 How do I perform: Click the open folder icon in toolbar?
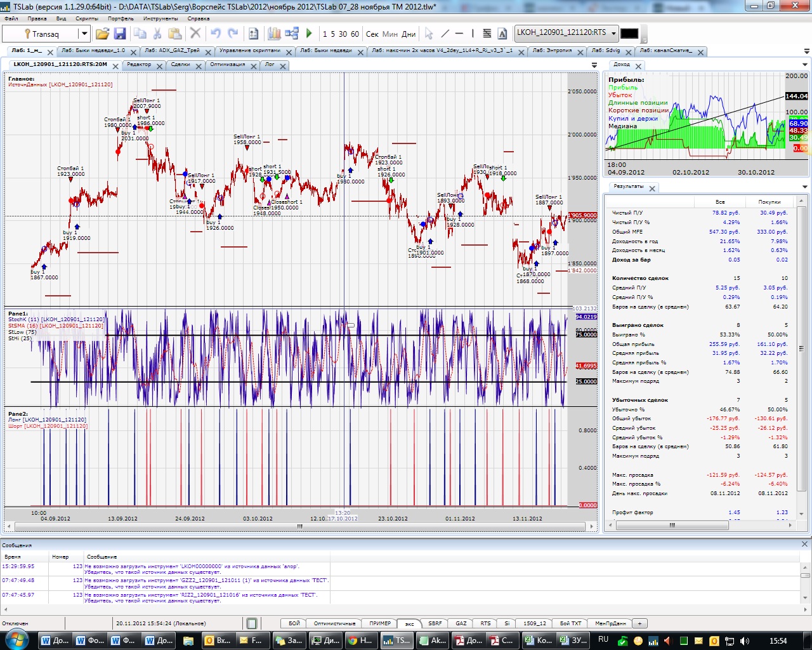coord(102,34)
